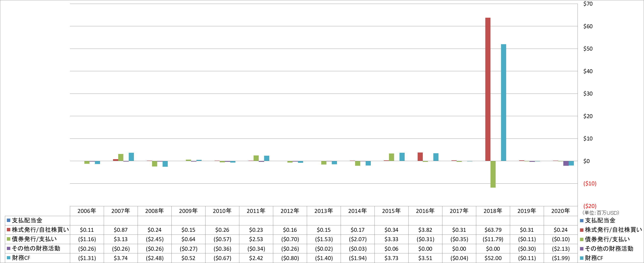Click the 2007年 teal bar in chart

(x=131, y=157)
